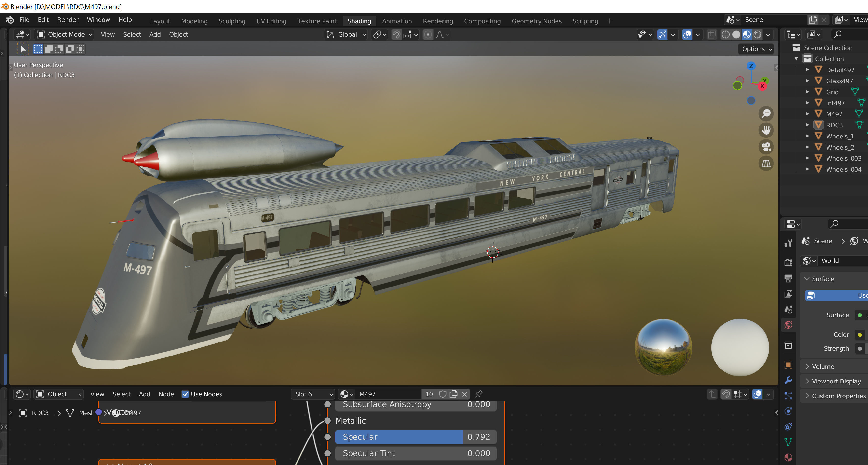Toggle the Use Nodes checkbox
This screenshot has width=868, height=465.
185,394
